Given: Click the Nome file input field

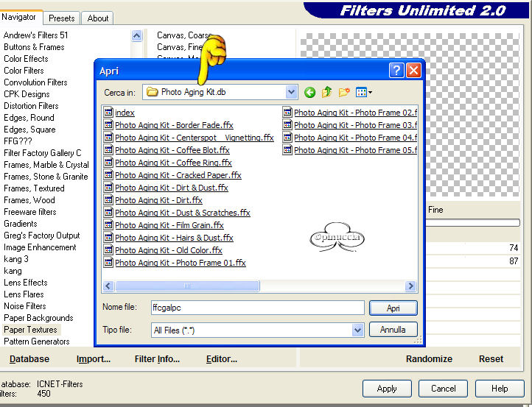Looking at the screenshot, I should 257,308.
